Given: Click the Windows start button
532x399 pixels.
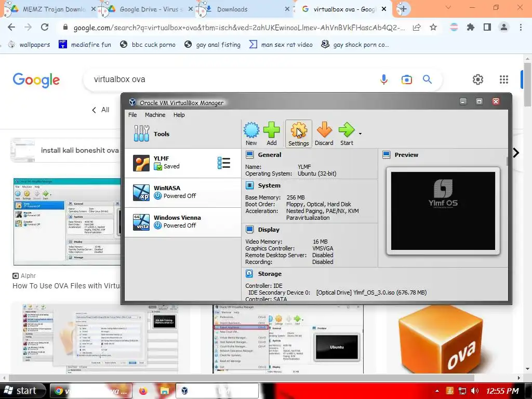Looking at the screenshot, I should pyautogui.click(x=23, y=391).
